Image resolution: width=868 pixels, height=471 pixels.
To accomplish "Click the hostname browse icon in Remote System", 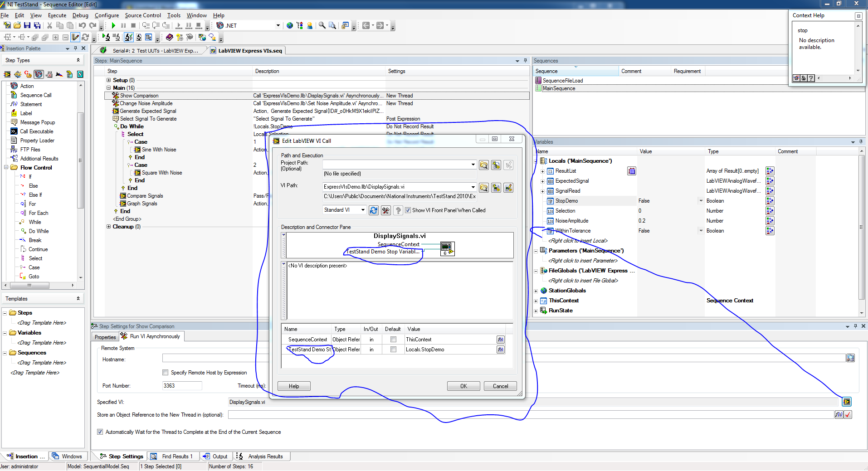I will [x=850, y=358].
